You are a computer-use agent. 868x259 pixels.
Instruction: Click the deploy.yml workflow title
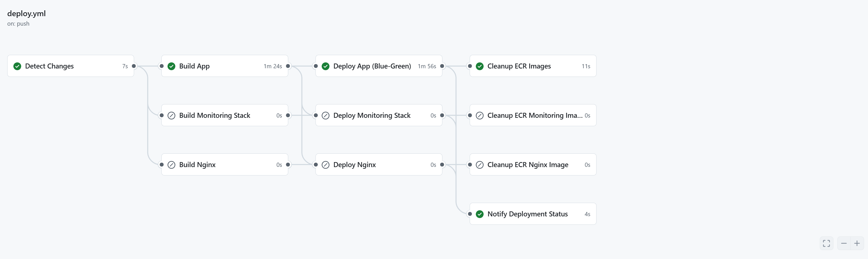[26, 13]
